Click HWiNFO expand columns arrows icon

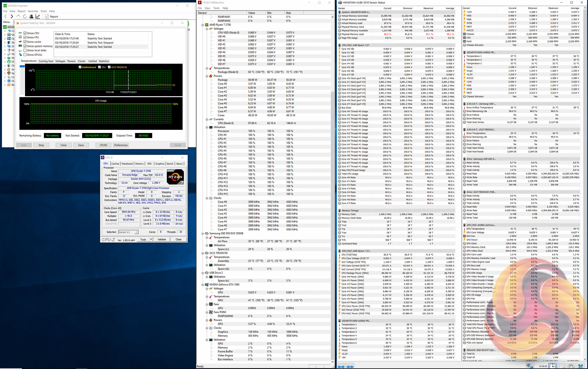tap(341, 366)
